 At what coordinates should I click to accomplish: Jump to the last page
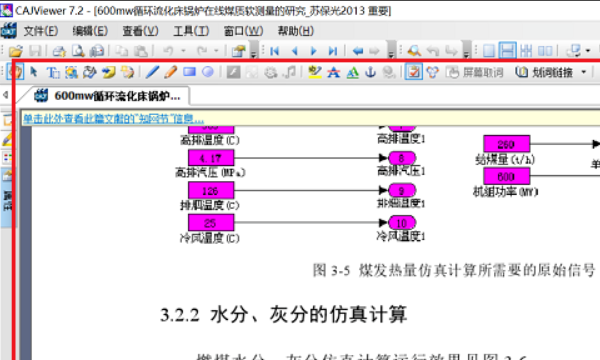pyautogui.click(x=333, y=50)
